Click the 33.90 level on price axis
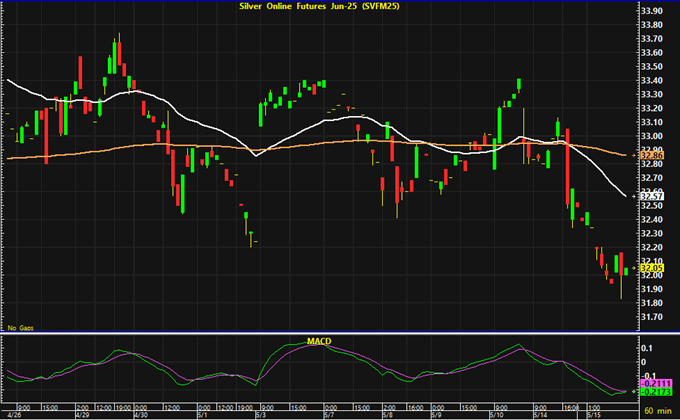 click(651, 10)
